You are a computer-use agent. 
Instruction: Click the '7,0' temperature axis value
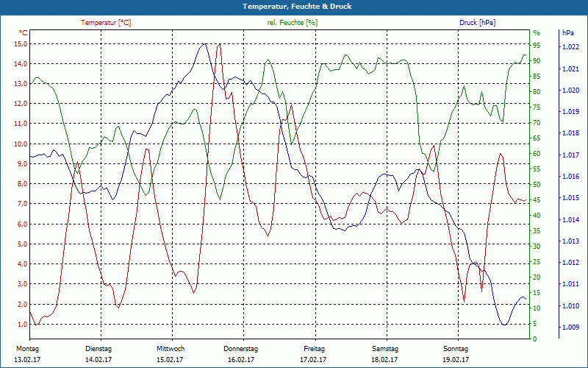pos(22,204)
